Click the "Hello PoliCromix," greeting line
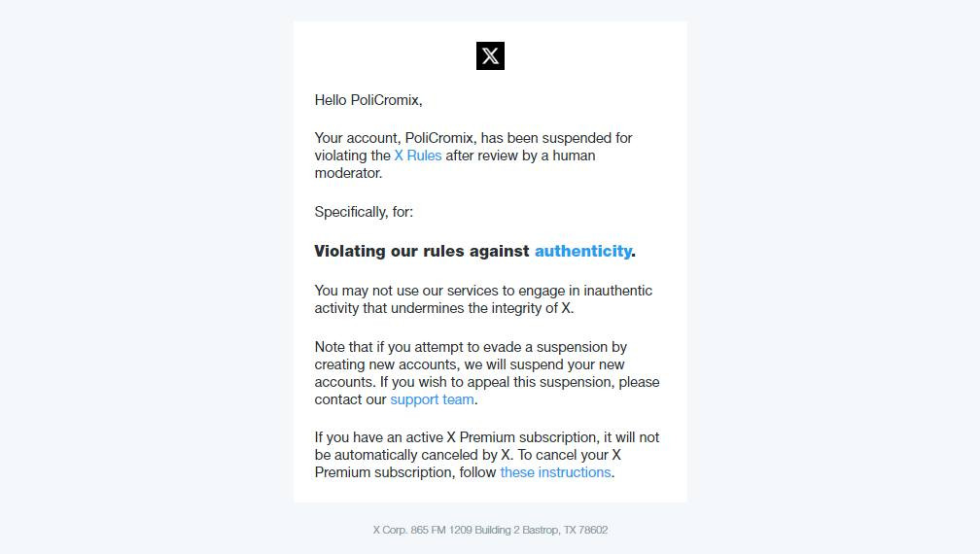 [x=367, y=100]
